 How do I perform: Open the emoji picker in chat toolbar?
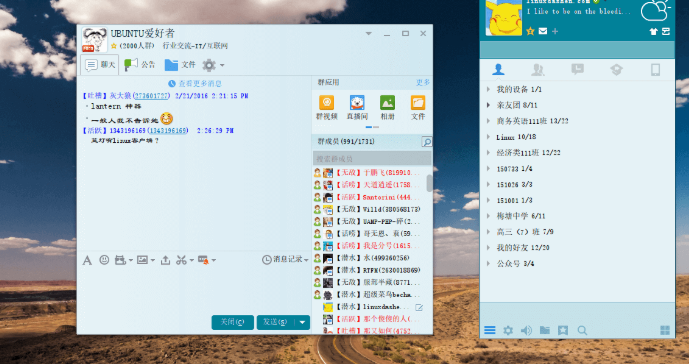tap(104, 260)
